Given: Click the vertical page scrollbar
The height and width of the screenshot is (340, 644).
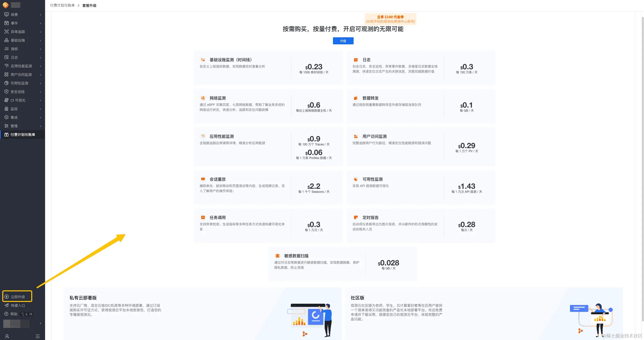Looking at the screenshot, I should click(x=642, y=169).
